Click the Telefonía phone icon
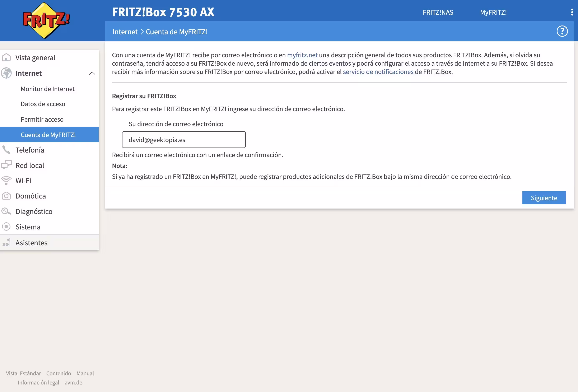This screenshot has height=392, width=578. click(6, 150)
